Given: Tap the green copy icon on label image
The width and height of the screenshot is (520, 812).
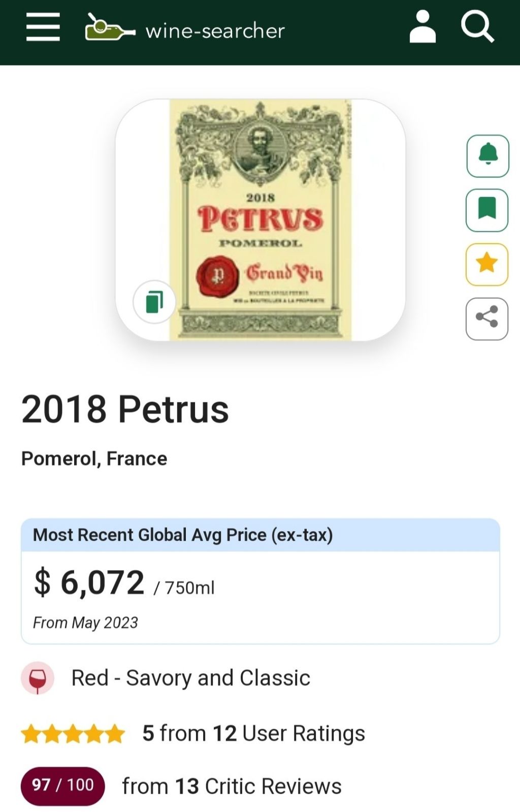Looking at the screenshot, I should (x=154, y=302).
